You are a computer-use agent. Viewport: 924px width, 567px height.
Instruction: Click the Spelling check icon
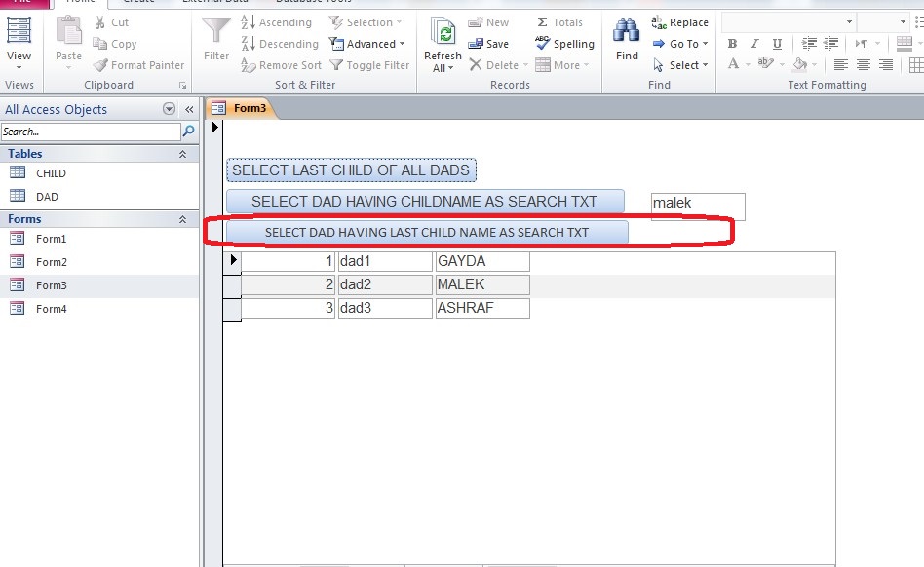click(543, 44)
